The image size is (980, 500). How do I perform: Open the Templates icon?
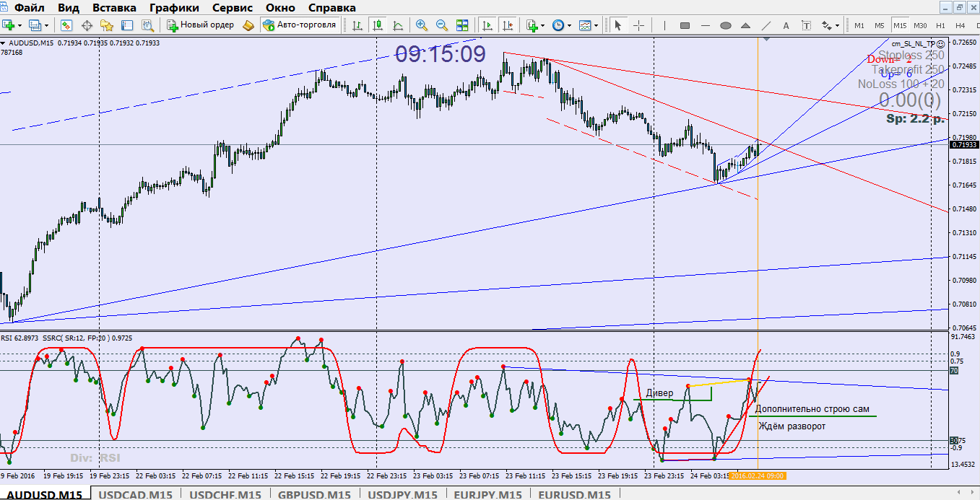(584, 25)
